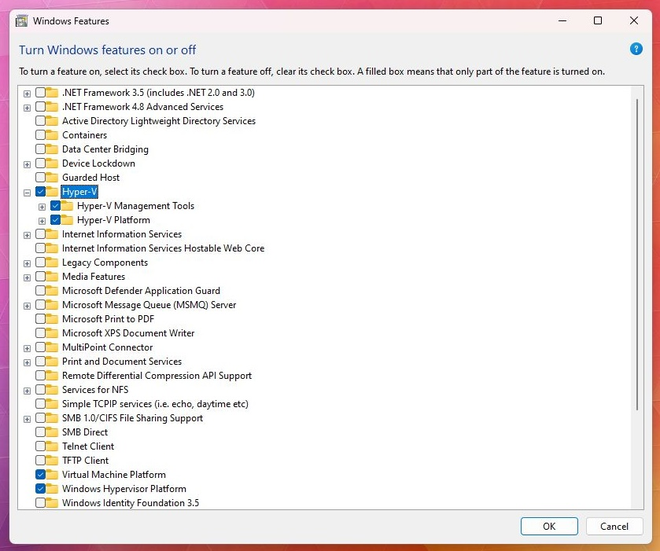
Task: Enable Microsoft Defender Application Guard checkbox
Action: point(40,291)
